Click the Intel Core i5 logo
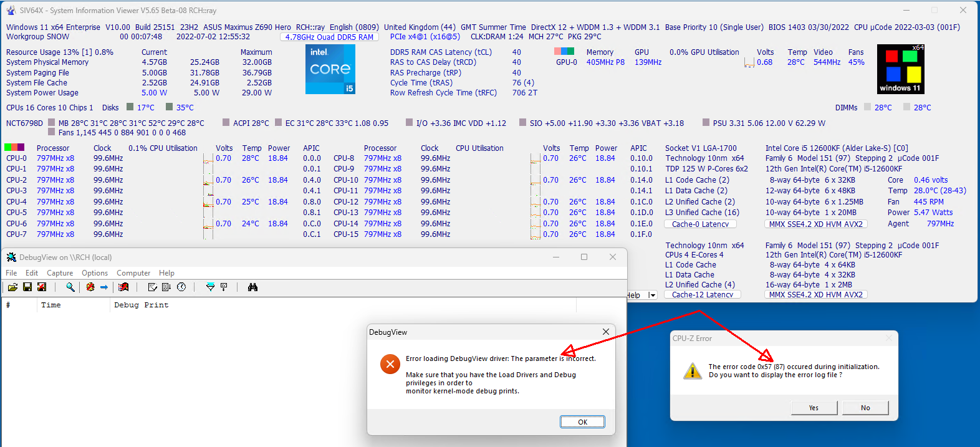 (x=330, y=69)
